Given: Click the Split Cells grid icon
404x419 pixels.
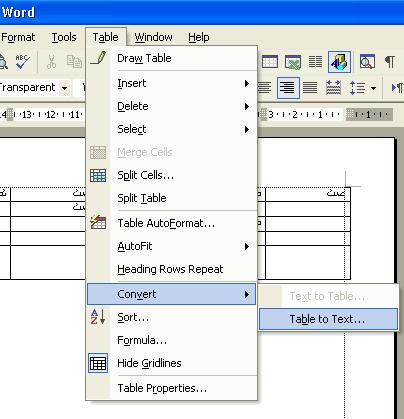Looking at the screenshot, I should pyautogui.click(x=98, y=175).
